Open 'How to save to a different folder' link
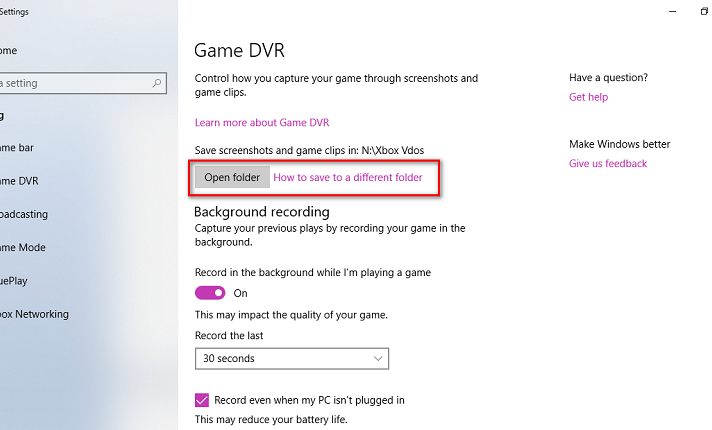Image resolution: width=712 pixels, height=430 pixels. (348, 178)
